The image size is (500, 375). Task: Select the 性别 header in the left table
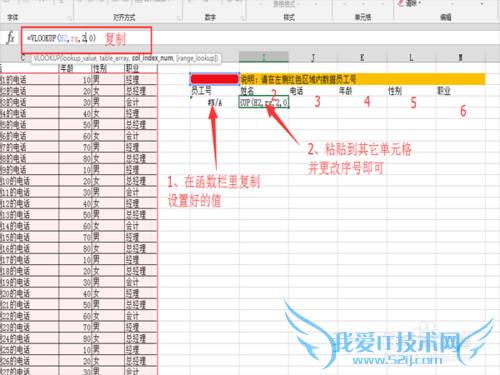coord(108,68)
